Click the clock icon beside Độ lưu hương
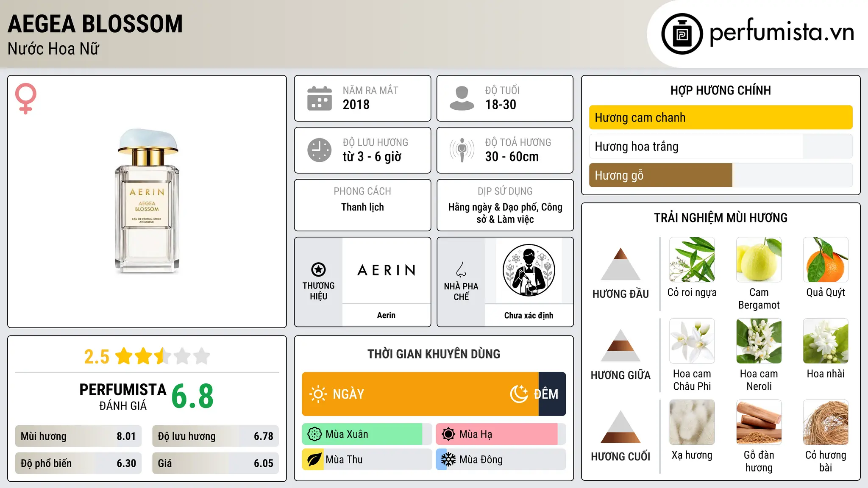This screenshot has height=488, width=868. click(x=320, y=150)
